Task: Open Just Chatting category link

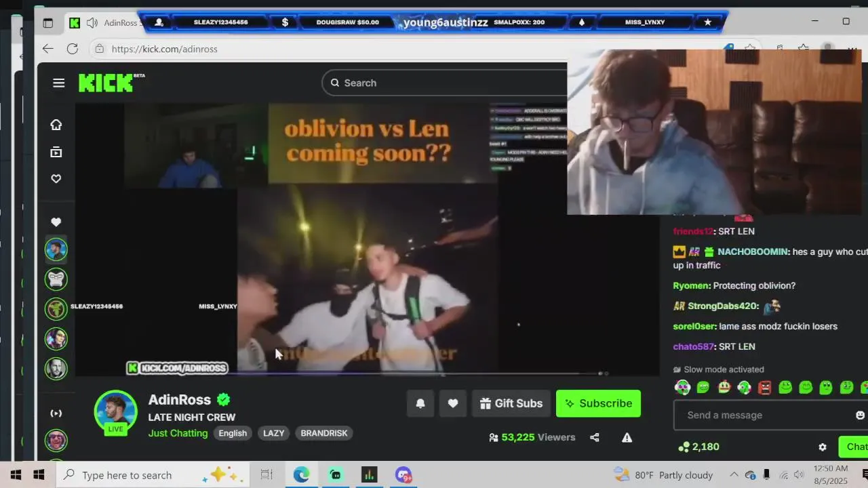Action: (178, 433)
